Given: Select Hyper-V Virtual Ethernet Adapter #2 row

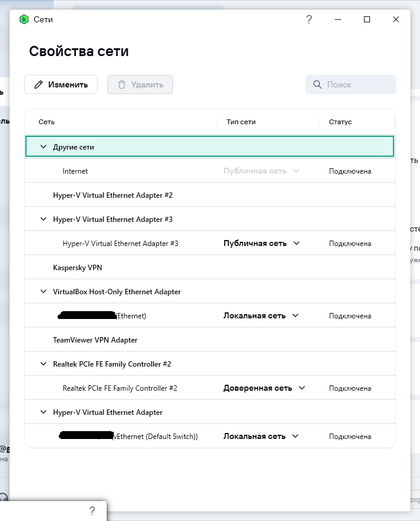Looking at the screenshot, I should point(210,195).
